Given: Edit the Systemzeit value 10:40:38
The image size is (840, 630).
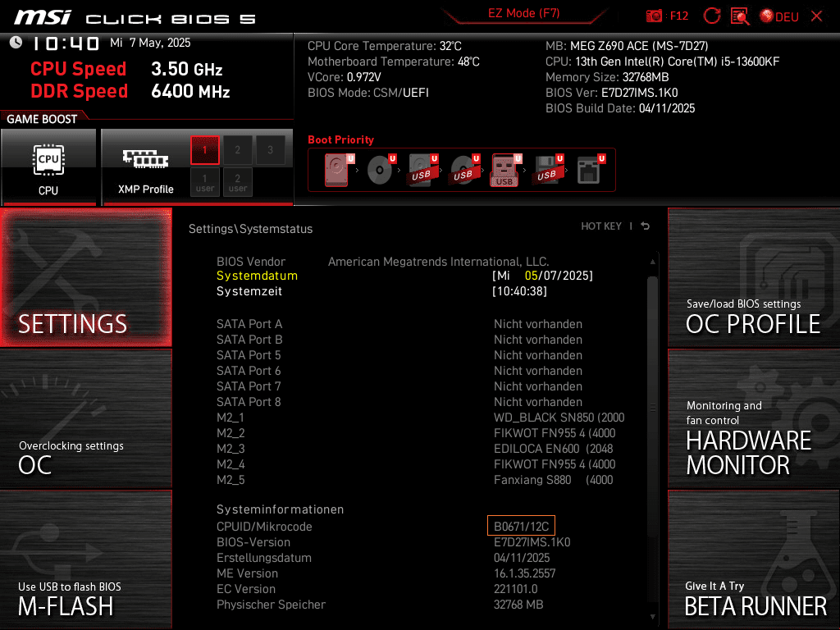Looking at the screenshot, I should (x=519, y=291).
